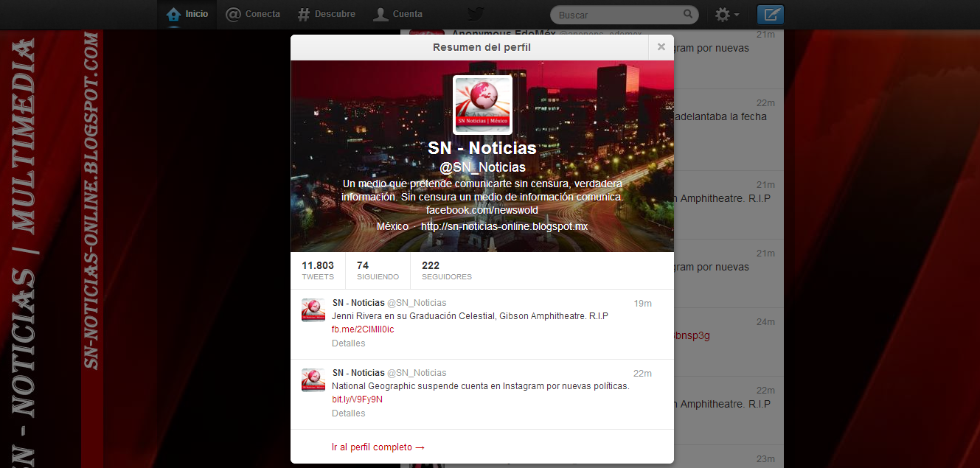Screen dimensions: 980x468
Task: Click the search magnifier icon
Action: coord(688,14)
